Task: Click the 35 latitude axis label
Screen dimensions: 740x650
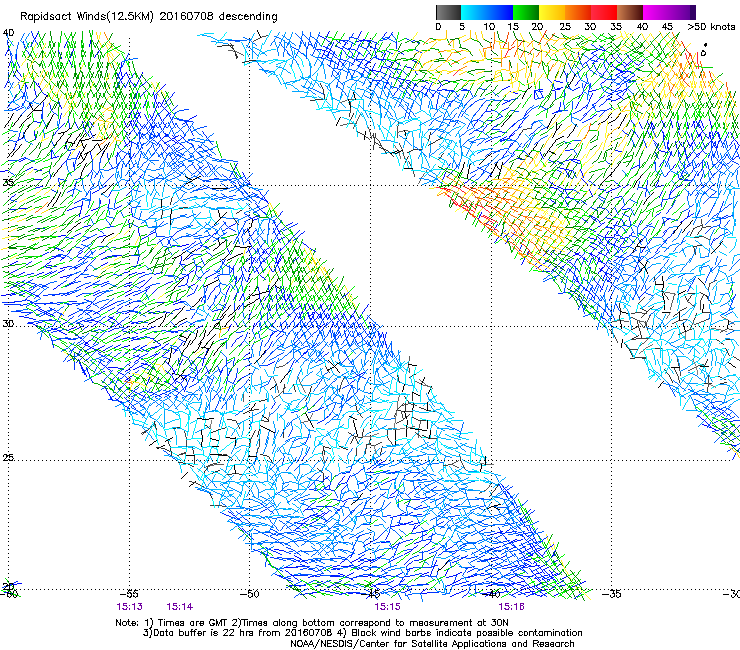Action: 8,183
